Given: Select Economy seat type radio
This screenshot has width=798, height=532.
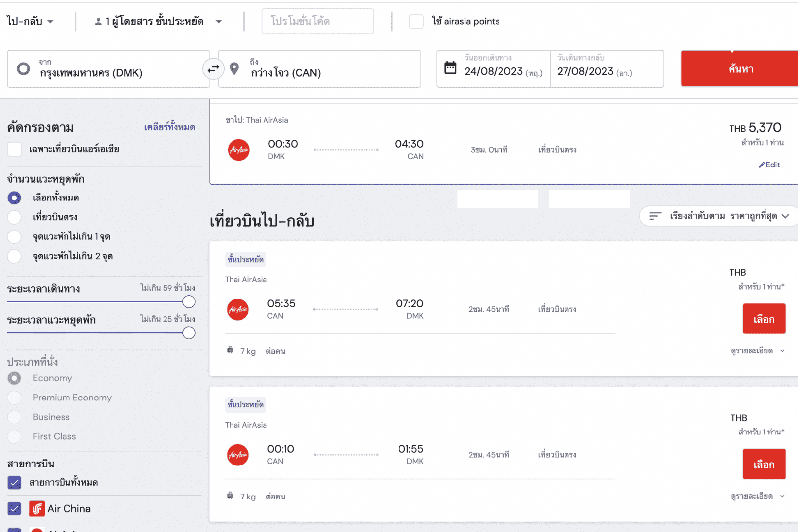Looking at the screenshot, I should click(14, 378).
